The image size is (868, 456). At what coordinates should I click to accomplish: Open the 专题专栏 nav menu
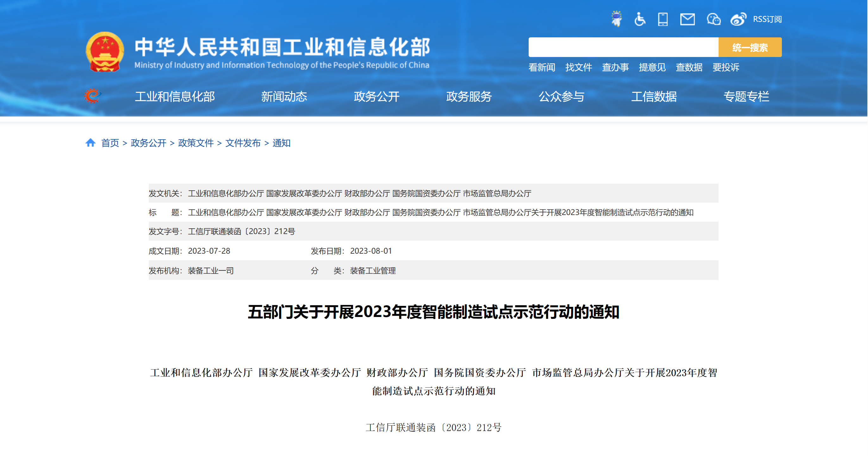pos(746,97)
